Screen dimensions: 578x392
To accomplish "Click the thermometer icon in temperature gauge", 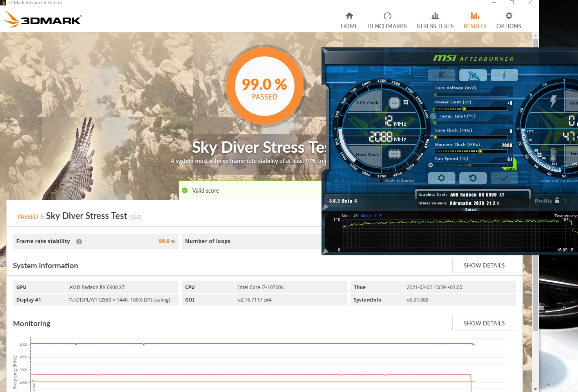I will (553, 155).
